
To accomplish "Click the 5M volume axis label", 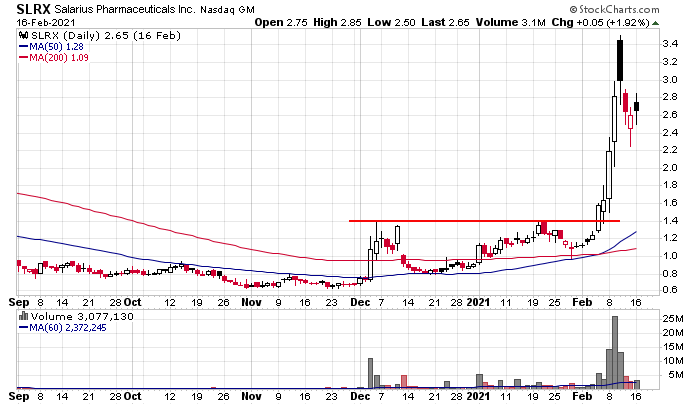I will click(676, 375).
